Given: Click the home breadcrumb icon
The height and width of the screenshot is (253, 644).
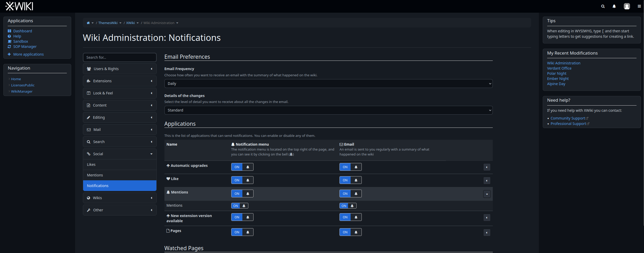Looking at the screenshot, I should (x=88, y=23).
